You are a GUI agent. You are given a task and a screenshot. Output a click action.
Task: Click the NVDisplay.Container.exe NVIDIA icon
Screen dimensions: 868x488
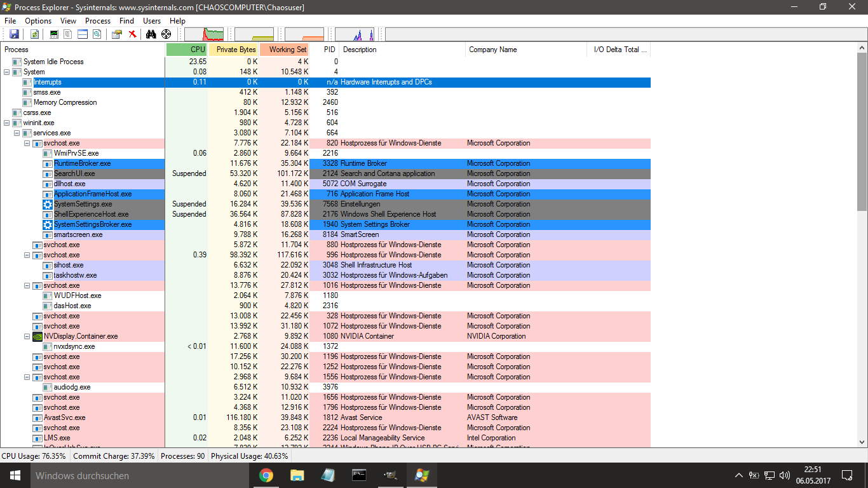point(37,336)
